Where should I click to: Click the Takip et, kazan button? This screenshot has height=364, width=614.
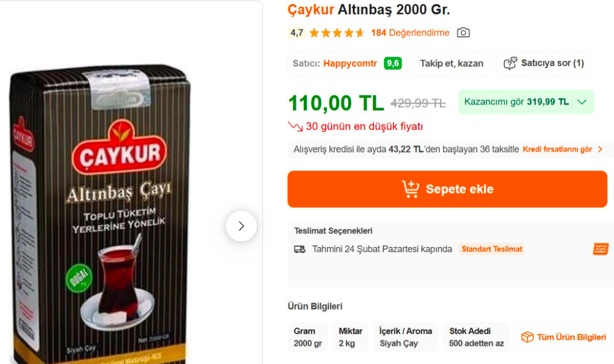(x=451, y=63)
